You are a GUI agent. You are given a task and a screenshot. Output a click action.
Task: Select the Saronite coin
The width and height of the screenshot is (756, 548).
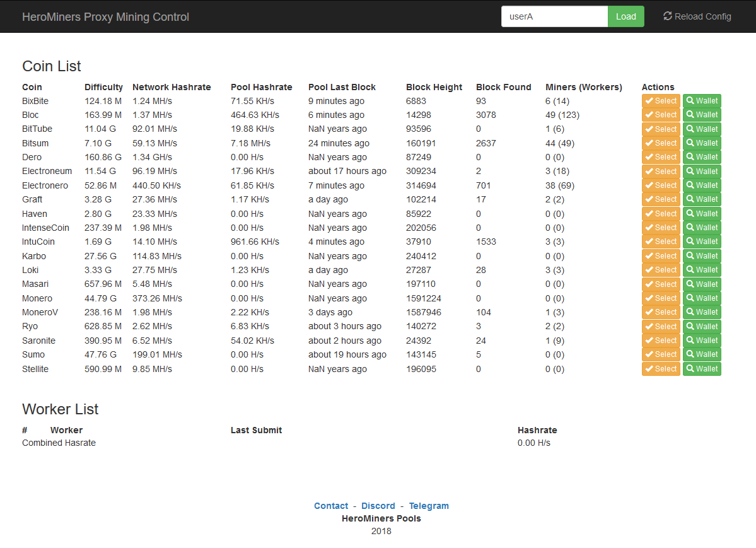(x=661, y=341)
